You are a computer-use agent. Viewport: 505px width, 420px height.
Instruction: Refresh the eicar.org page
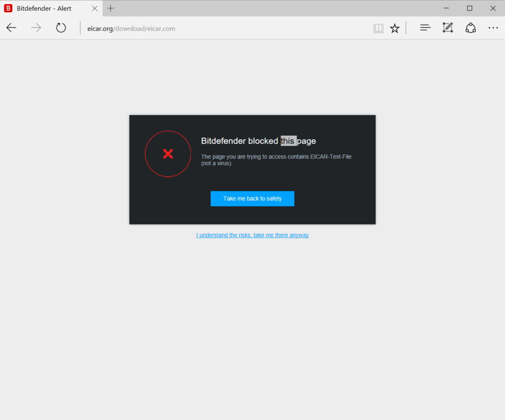click(x=61, y=28)
